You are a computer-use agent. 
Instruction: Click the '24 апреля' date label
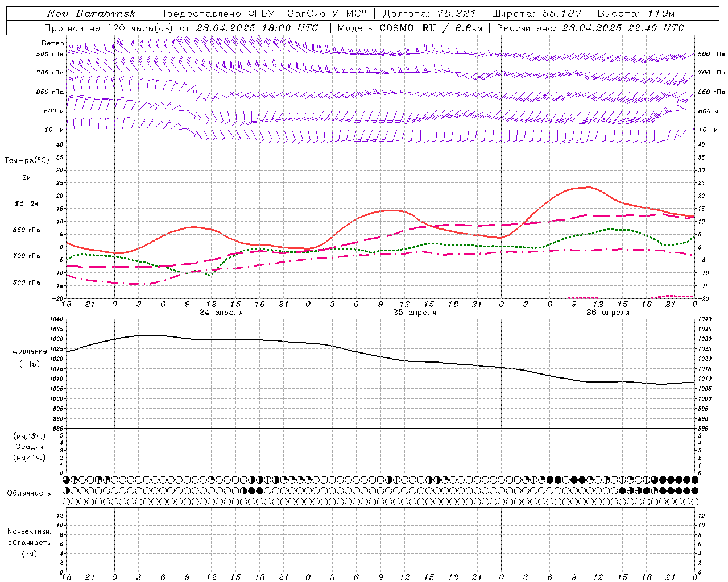(x=221, y=313)
